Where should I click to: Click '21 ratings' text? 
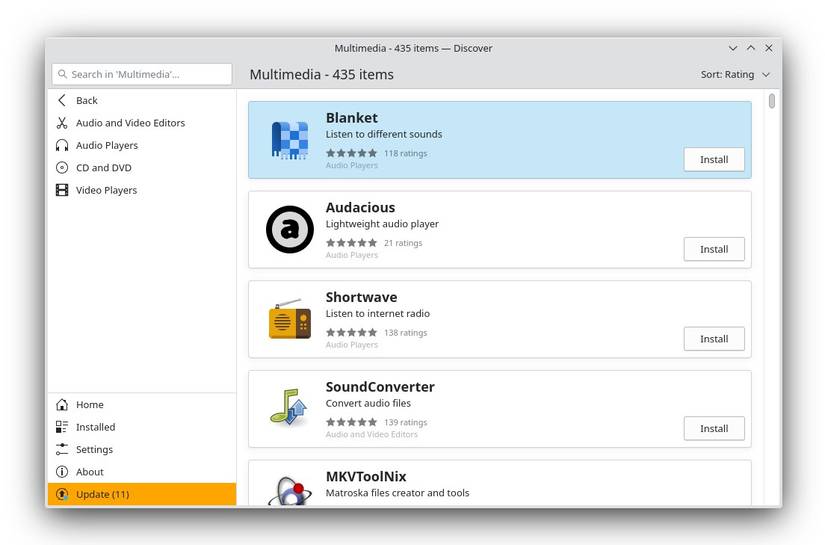pos(403,243)
